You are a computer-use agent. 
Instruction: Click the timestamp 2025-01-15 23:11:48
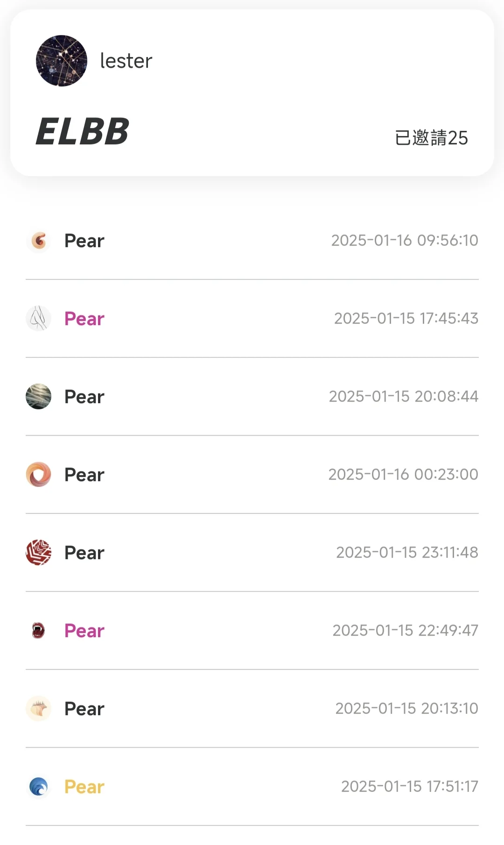[x=407, y=553]
